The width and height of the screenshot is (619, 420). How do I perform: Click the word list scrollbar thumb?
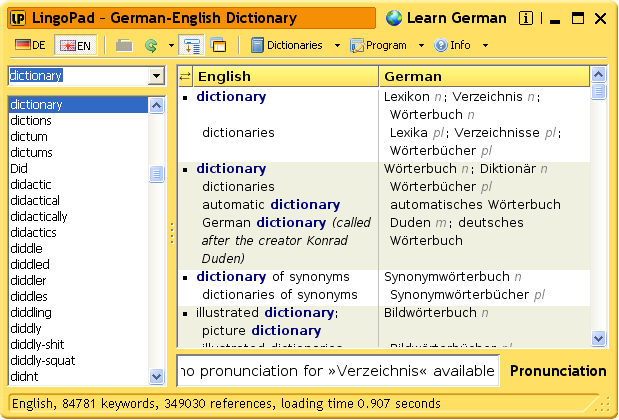point(156,174)
